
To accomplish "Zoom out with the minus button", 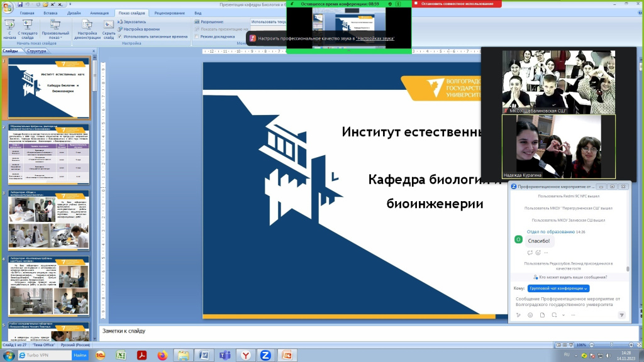I will click(592, 345).
